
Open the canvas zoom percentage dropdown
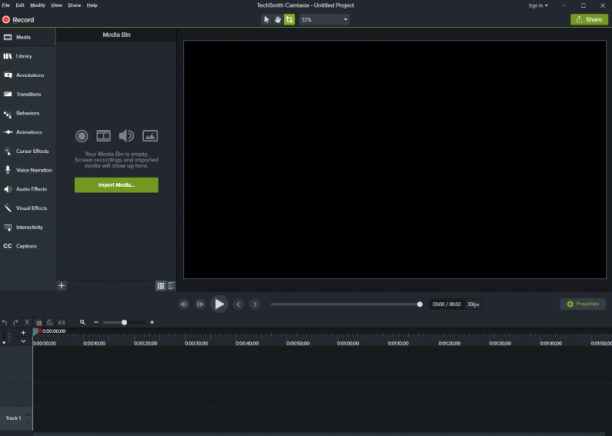[324, 20]
